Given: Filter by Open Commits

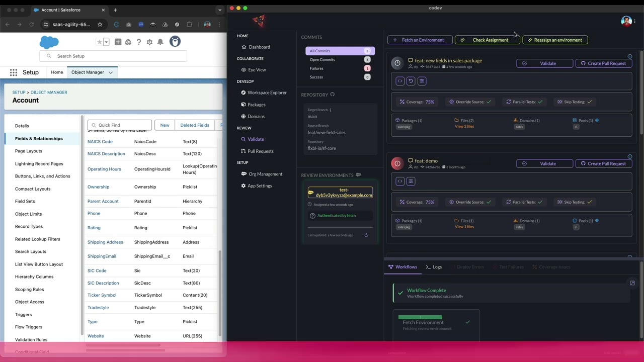Looking at the screenshot, I should (340, 60).
